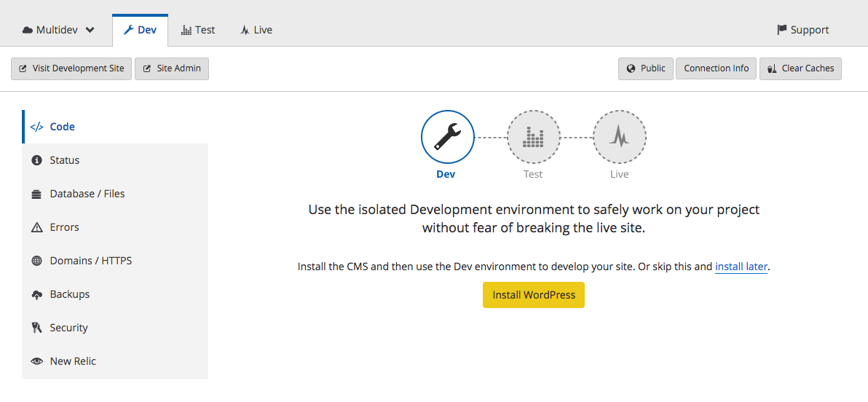The image size is (868, 402).
Task: Open the Multidev menu
Action: 58,30
